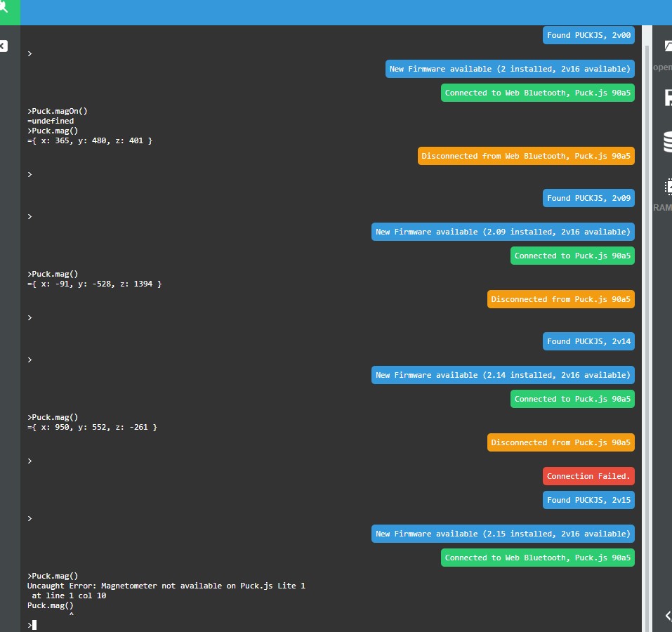Viewport: 672px width, 632px height.
Task: Click the white terminal-clear icon in left strip
Action: (x=4, y=46)
